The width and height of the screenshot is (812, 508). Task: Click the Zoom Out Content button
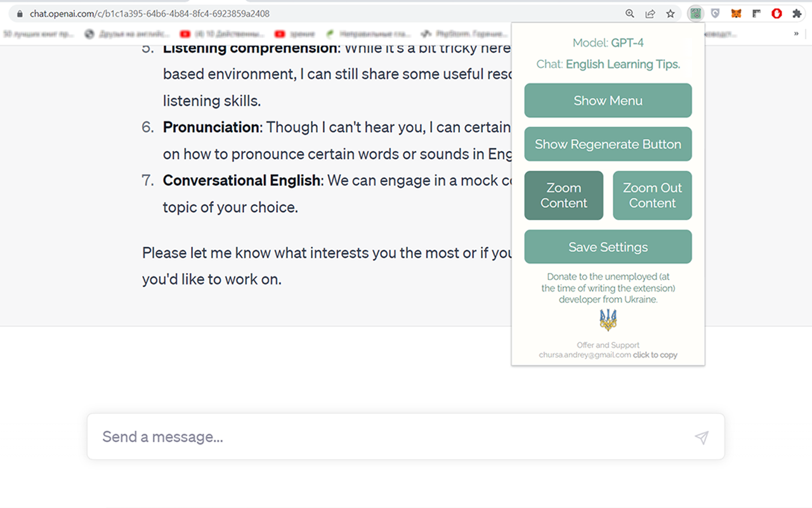(652, 196)
